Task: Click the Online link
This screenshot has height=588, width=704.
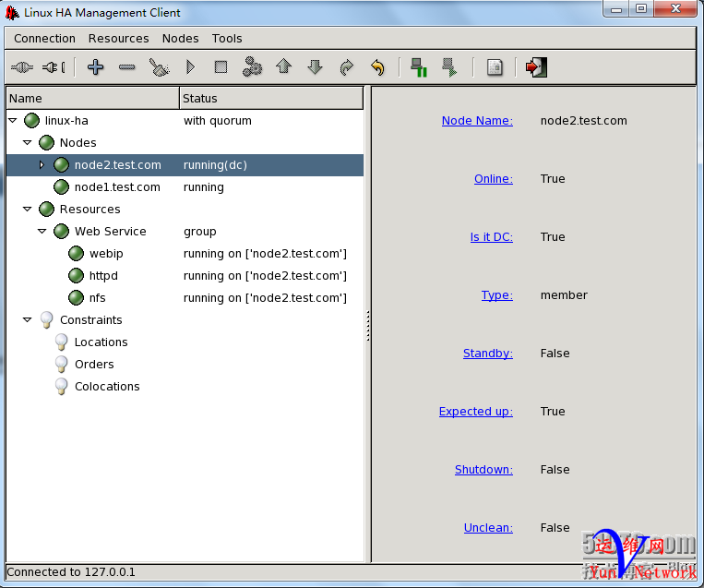Action: (494, 179)
